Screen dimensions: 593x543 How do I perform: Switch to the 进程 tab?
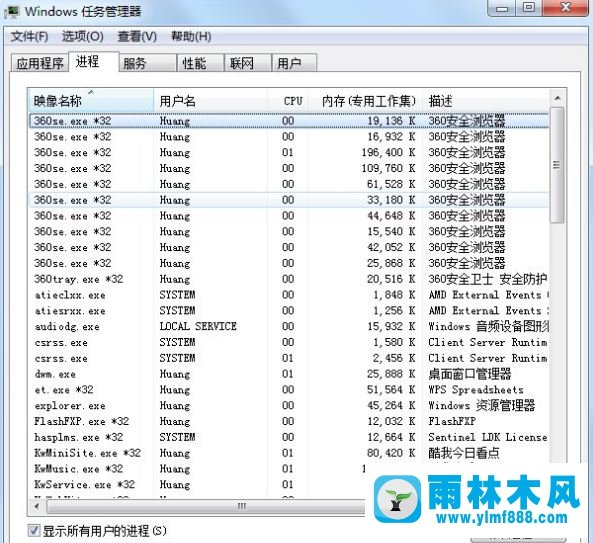coord(93,62)
